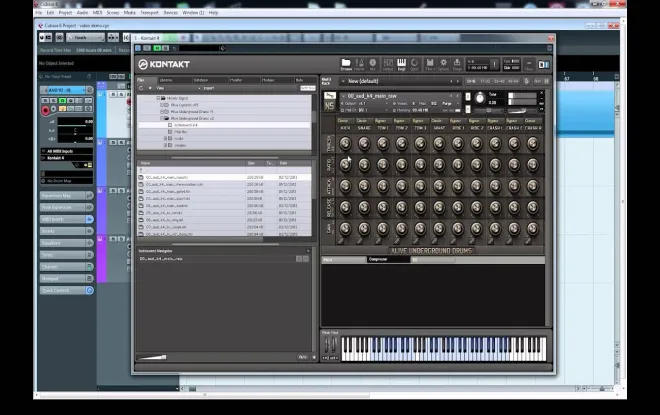
Task: Click the panic exclamation button in Kontakt
Action: (495, 64)
